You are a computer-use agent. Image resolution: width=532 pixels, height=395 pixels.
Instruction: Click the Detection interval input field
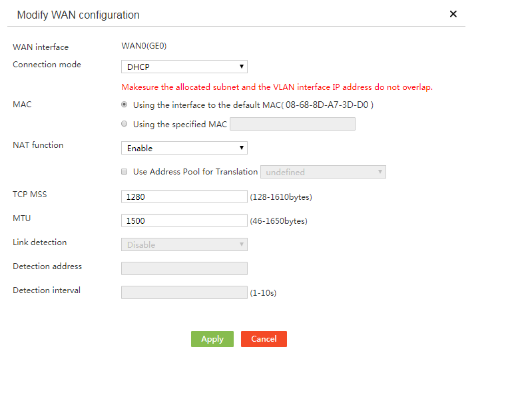point(184,292)
